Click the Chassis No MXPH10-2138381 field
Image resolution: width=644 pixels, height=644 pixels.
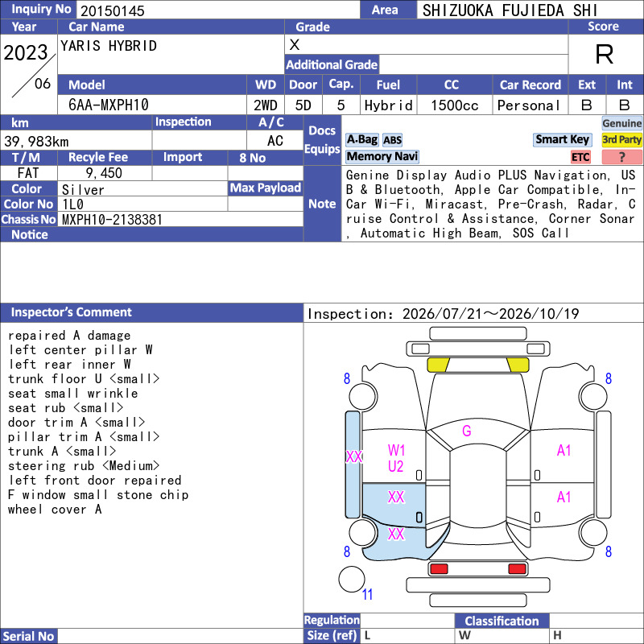(x=180, y=219)
